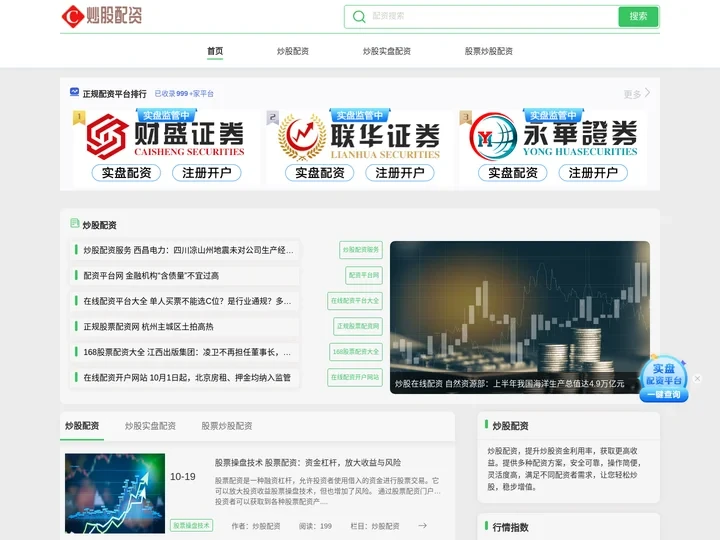The height and width of the screenshot is (540, 720).
Task: Open article 在线配资开户网站 10月1日起
Action: 187,377
